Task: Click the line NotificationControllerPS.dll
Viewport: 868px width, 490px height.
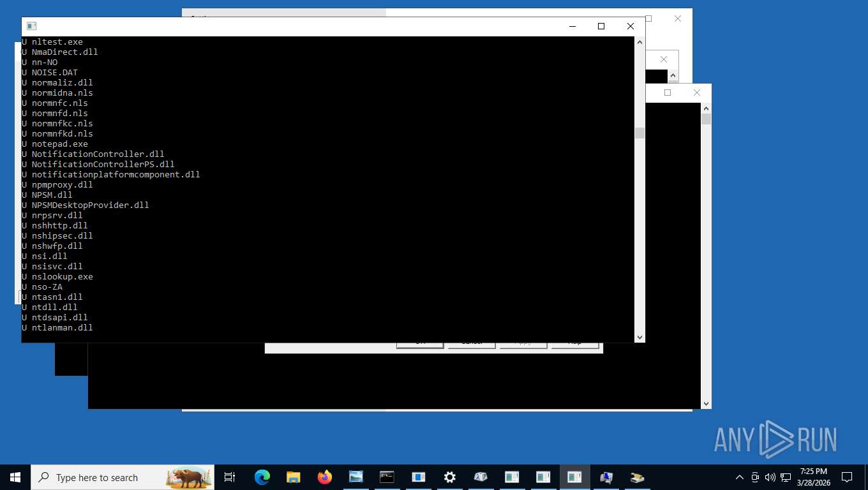Action: pyautogui.click(x=103, y=164)
